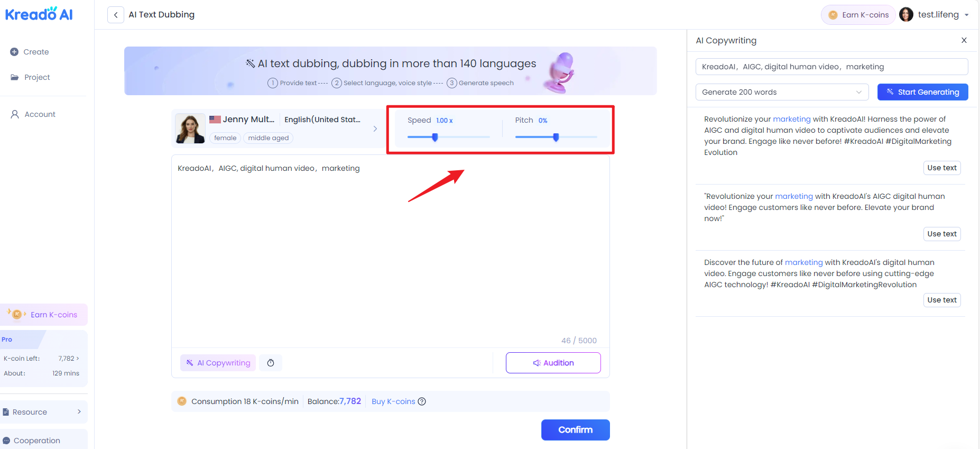The image size is (980, 449).
Task: Open the test.lifeng account dropdown arrow
Action: [967, 15]
